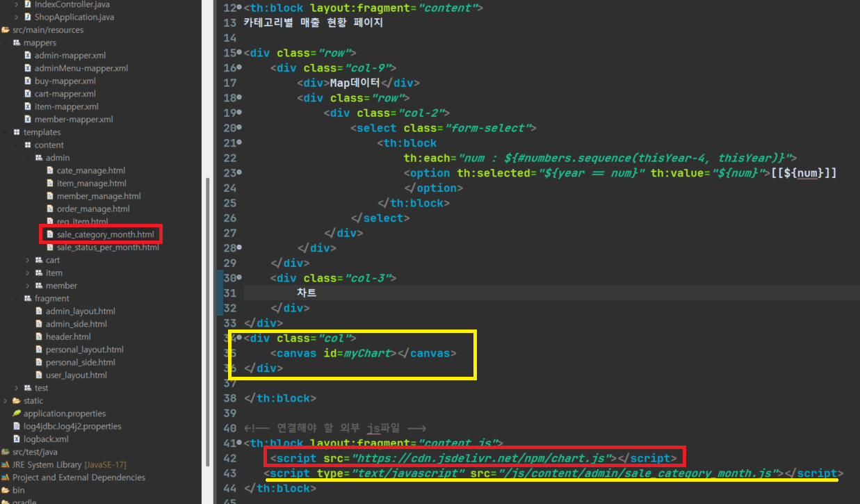Click the static folder icon
The width and height of the screenshot is (860, 504).
(x=17, y=400)
